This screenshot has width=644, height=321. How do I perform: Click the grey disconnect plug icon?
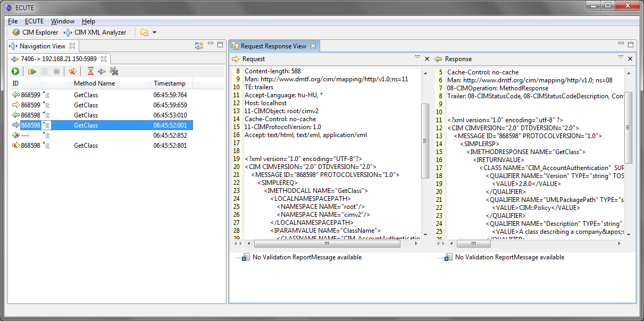tap(114, 71)
